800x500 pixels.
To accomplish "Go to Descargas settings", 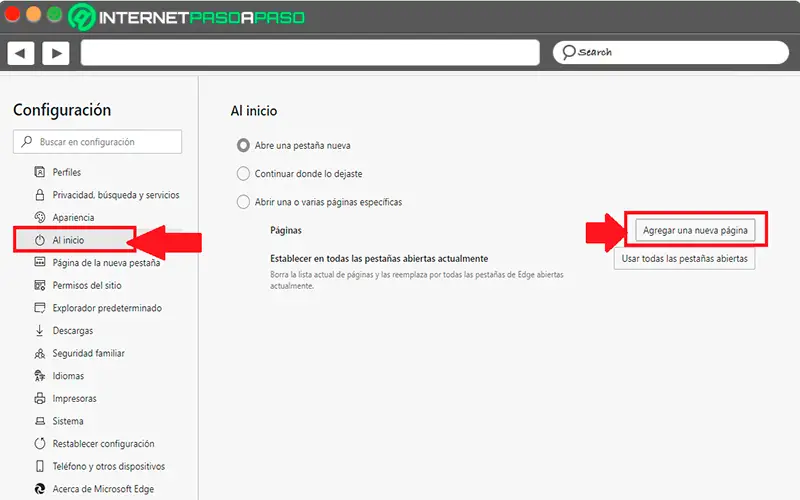I will tap(72, 331).
